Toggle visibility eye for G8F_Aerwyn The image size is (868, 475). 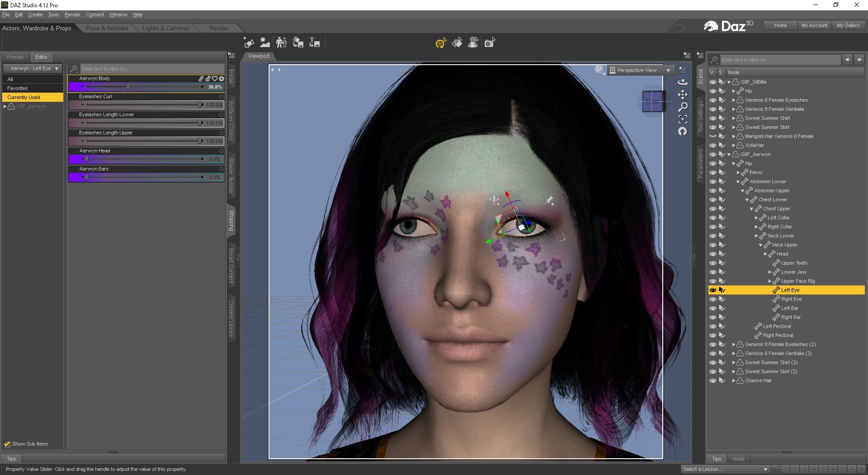[713, 154]
